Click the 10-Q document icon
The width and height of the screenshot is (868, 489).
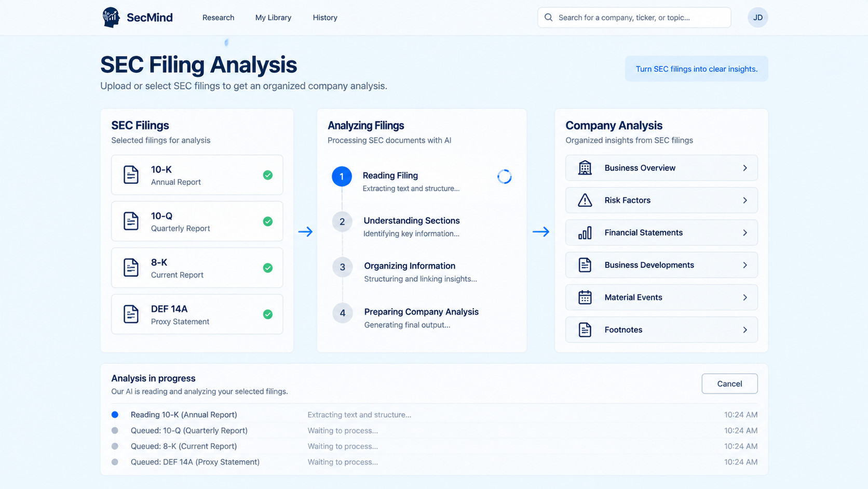pos(131,221)
